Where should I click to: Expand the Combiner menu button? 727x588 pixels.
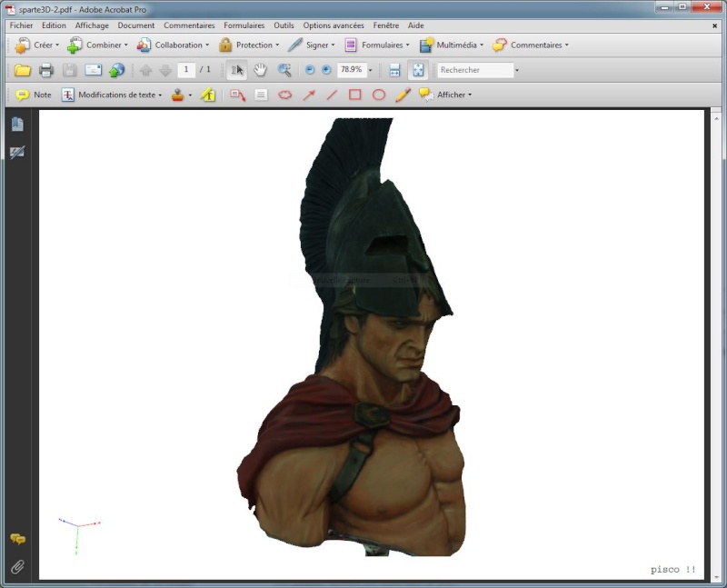97,45
